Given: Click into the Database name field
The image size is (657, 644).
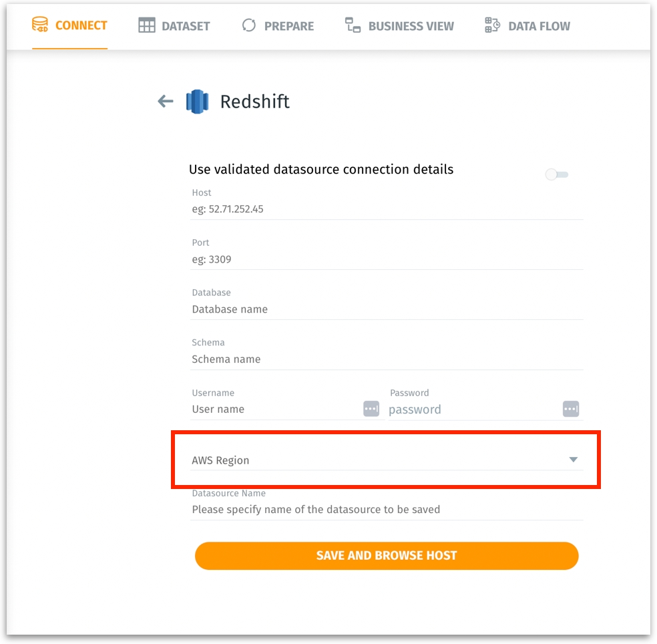Looking at the screenshot, I should [x=386, y=309].
